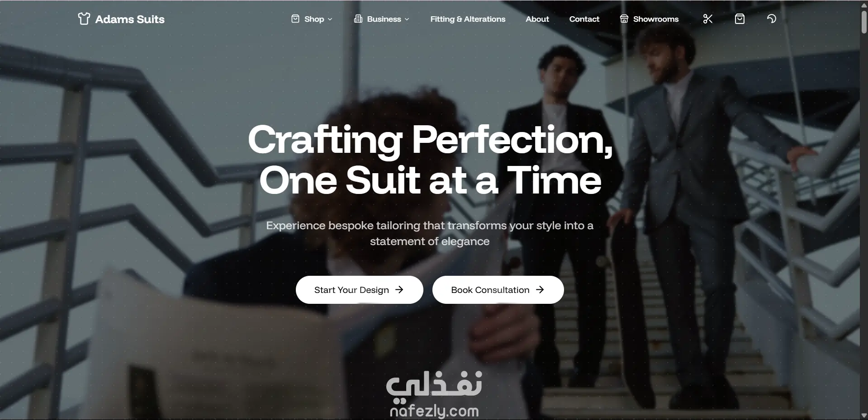This screenshot has height=420, width=868.
Task: Open the scissors tailoring icon in navbar
Action: (x=708, y=19)
